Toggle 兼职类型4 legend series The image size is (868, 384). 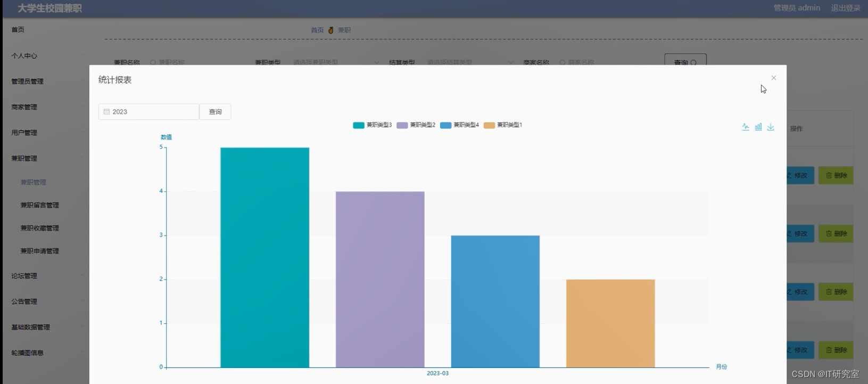pos(460,125)
